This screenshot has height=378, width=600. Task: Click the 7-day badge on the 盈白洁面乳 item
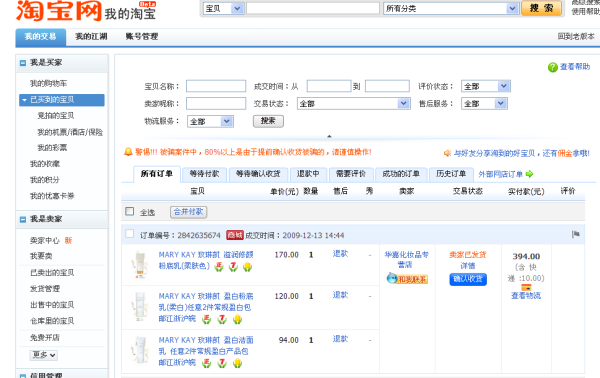(x=222, y=363)
